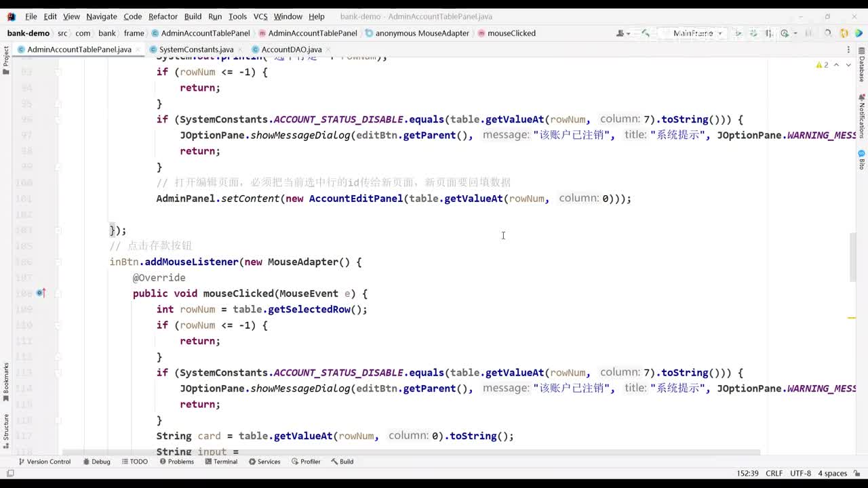Open the Version Control tool window
This screenshot has width=868, height=488.
click(x=44, y=462)
